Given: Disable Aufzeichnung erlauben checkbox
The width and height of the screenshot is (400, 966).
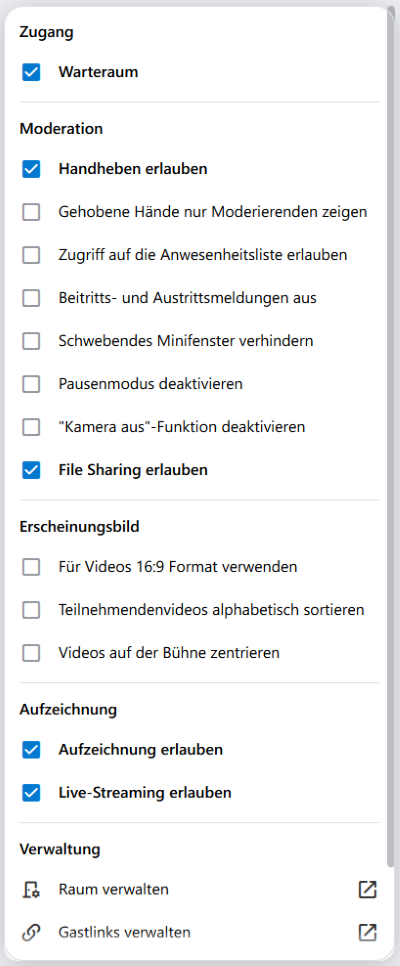Looking at the screenshot, I should 31,750.
